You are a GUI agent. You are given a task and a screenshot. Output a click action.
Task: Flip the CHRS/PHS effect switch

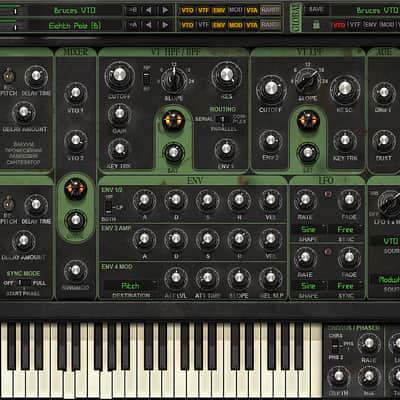(x=337, y=347)
